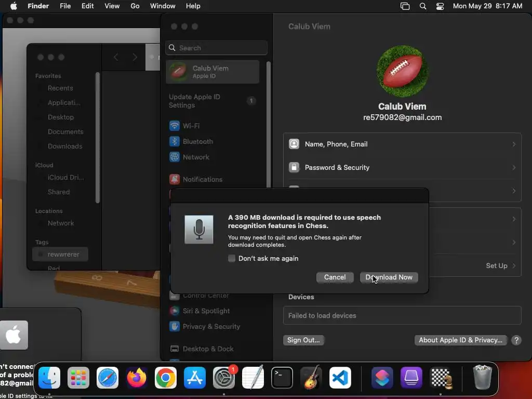The height and width of the screenshot is (399, 532).
Task: Open the Trash in Dock
Action: tap(482, 378)
